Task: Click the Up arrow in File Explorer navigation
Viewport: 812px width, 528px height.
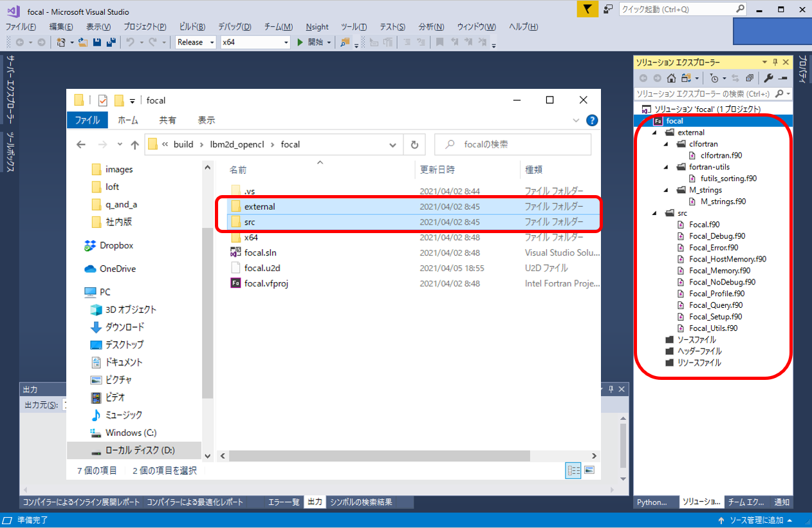Action: tap(134, 145)
